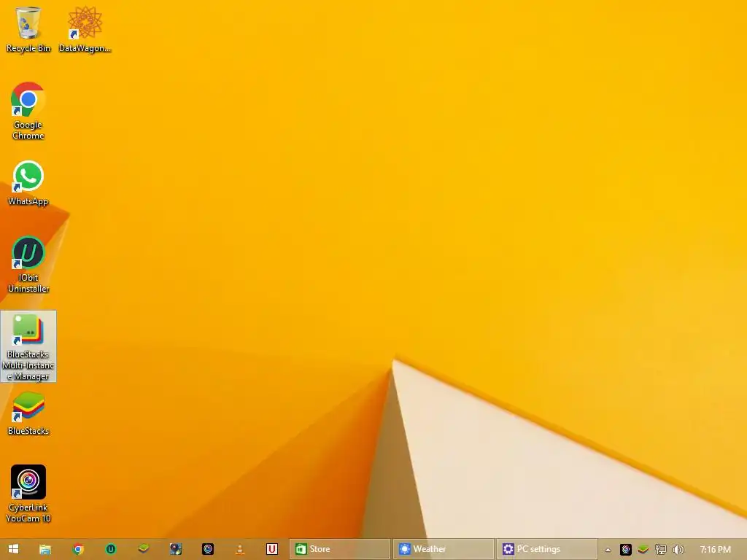Select the IObit Uninstaller desktop shortcut
This screenshot has height=560, width=747.
coord(28,264)
